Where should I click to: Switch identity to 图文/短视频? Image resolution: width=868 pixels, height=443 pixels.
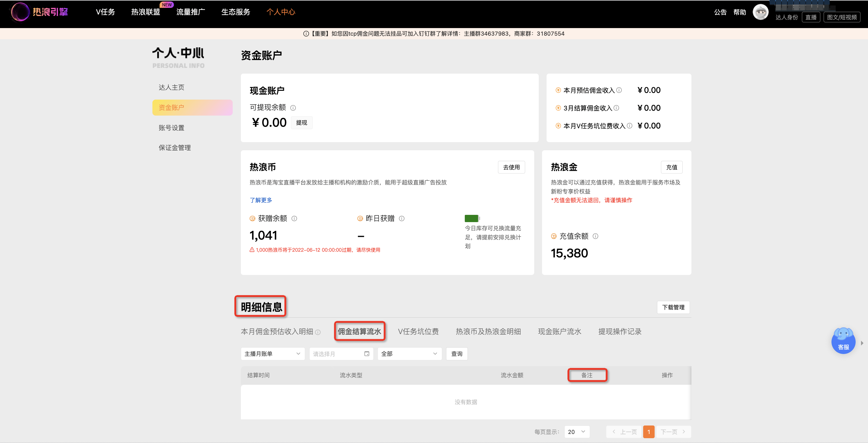pyautogui.click(x=842, y=17)
